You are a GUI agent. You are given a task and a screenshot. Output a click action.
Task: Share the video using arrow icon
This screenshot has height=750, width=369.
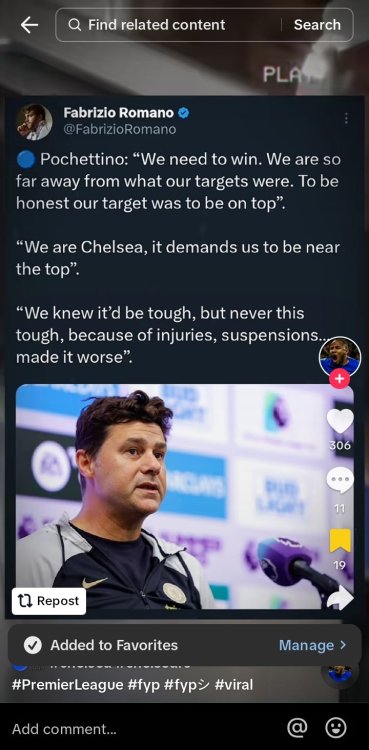point(340,598)
